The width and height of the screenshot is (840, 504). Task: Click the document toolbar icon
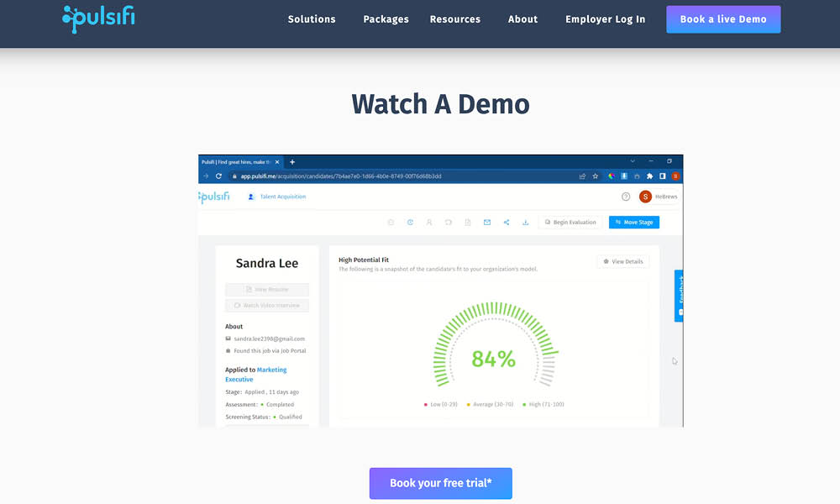pyautogui.click(x=468, y=223)
